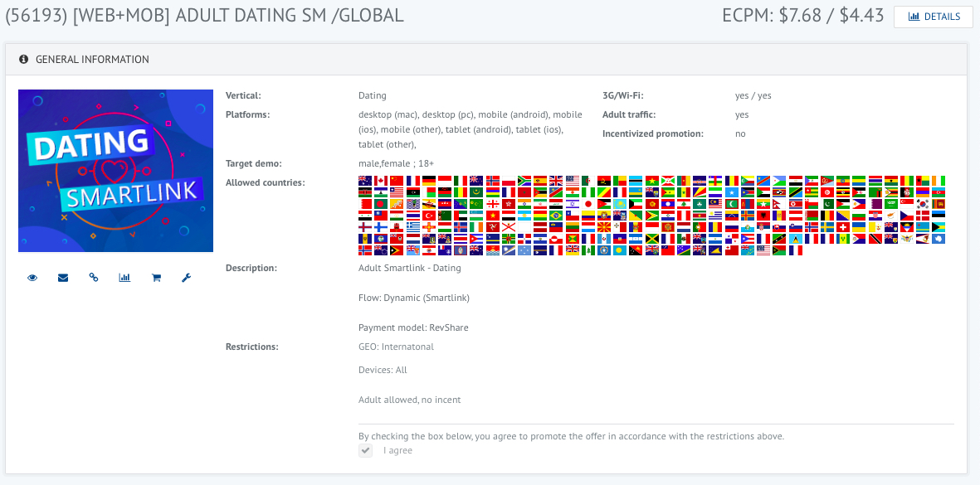Click the Germany flag in first row
The height and width of the screenshot is (485, 980).
[x=429, y=181]
